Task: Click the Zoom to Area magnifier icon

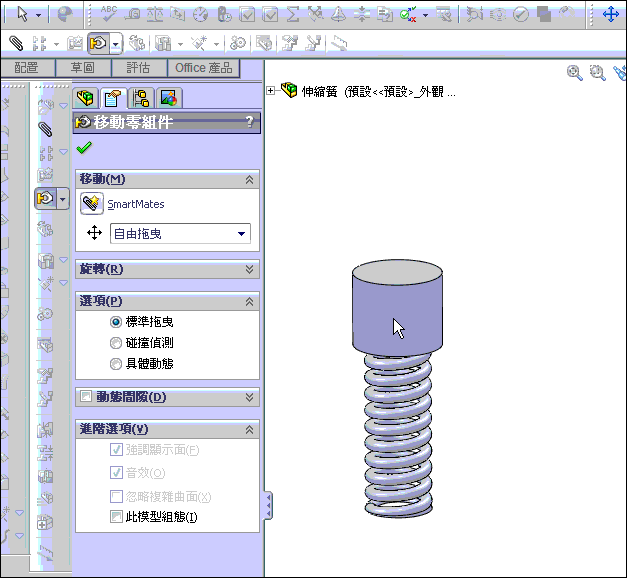Action: tap(598, 73)
